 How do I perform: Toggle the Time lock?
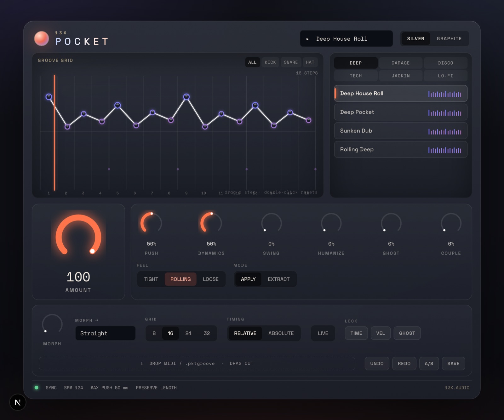point(356,333)
